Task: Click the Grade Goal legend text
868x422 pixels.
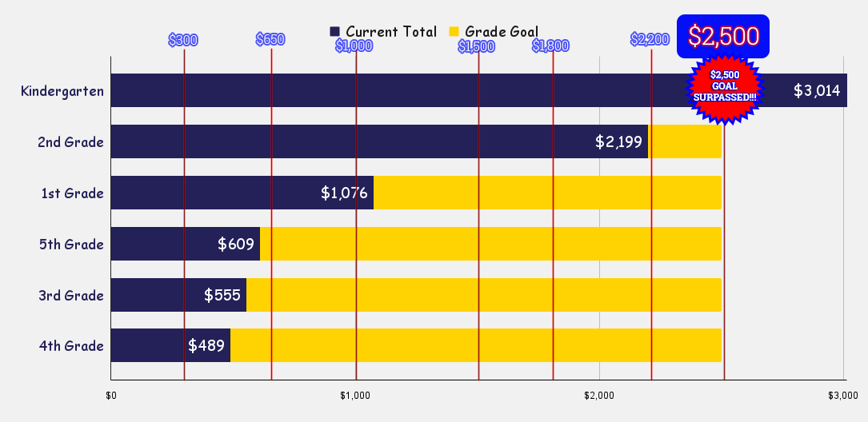Action: (502, 31)
